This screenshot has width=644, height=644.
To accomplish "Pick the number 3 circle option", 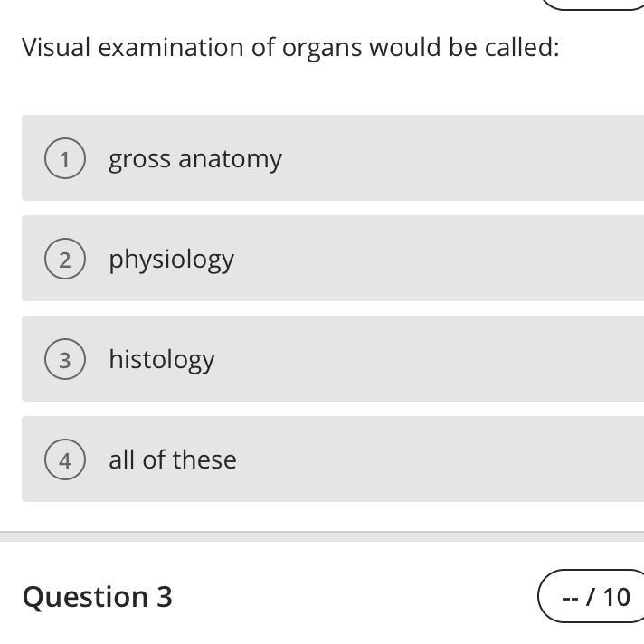I will 64,360.
